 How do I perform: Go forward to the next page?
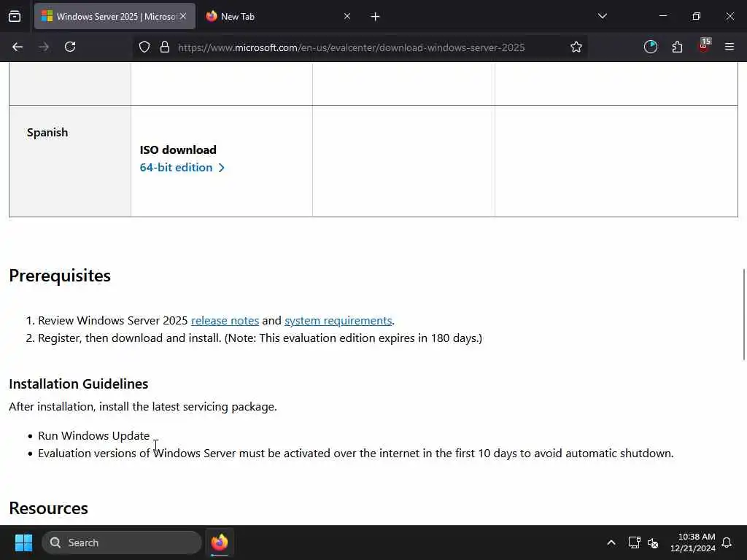44,47
